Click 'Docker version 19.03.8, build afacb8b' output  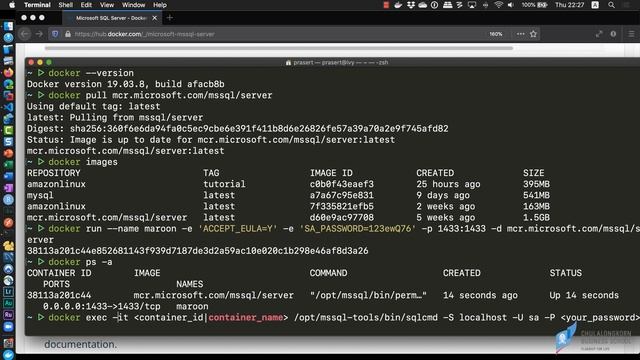coord(126,84)
